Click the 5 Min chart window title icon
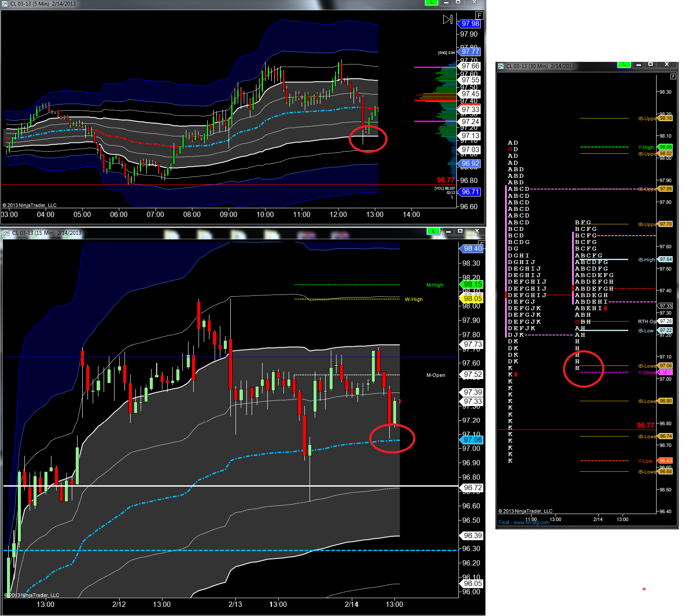 pyautogui.click(x=5, y=4)
